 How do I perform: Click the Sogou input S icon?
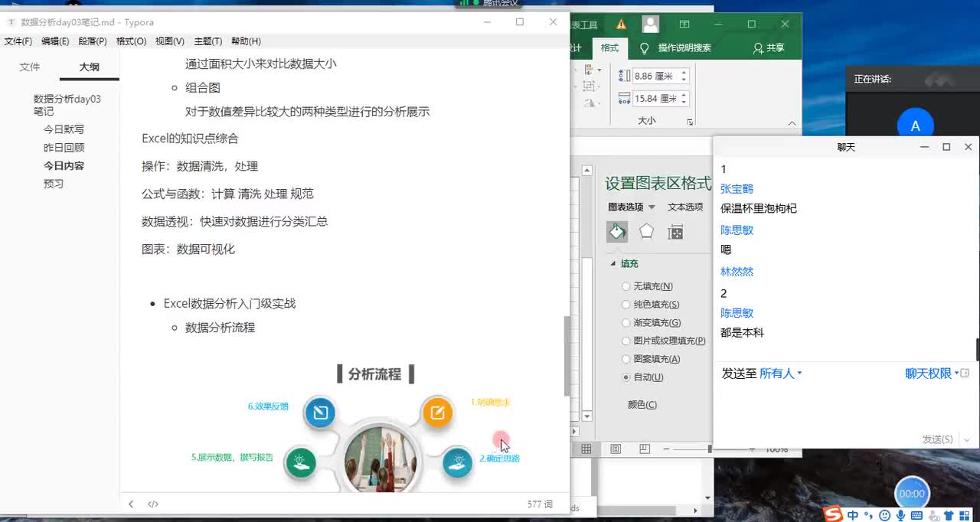pos(834,515)
